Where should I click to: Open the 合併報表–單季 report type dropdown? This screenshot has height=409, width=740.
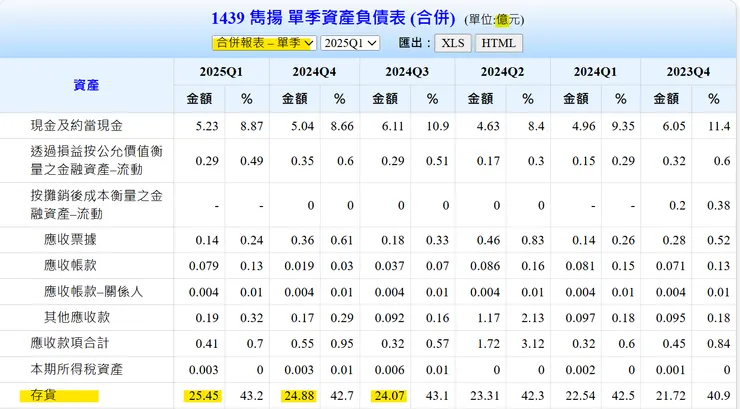[264, 43]
